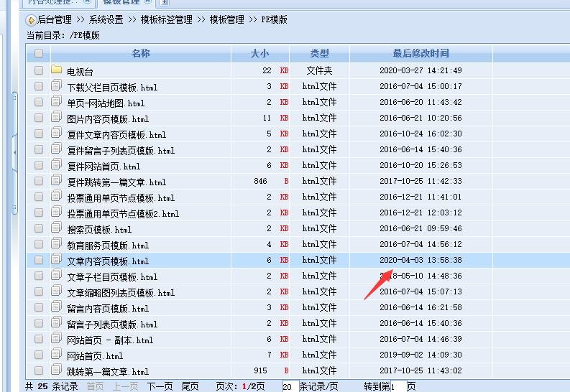
Task: Toggle the select-all checkbox in table header
Action: [39, 53]
